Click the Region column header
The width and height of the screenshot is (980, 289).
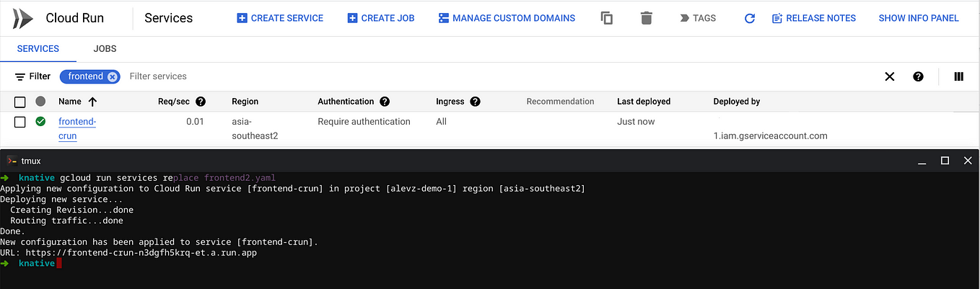(x=245, y=102)
